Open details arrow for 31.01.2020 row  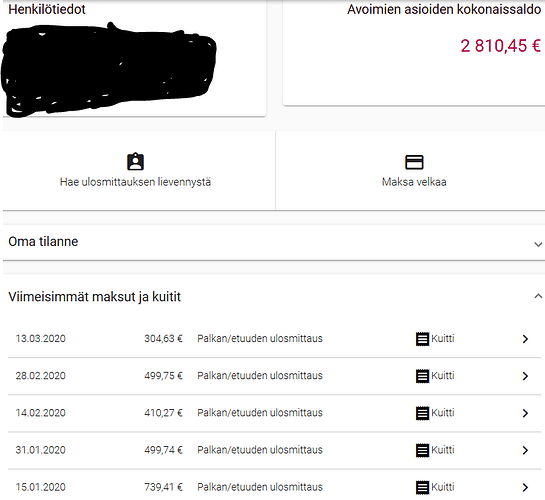coord(525,450)
